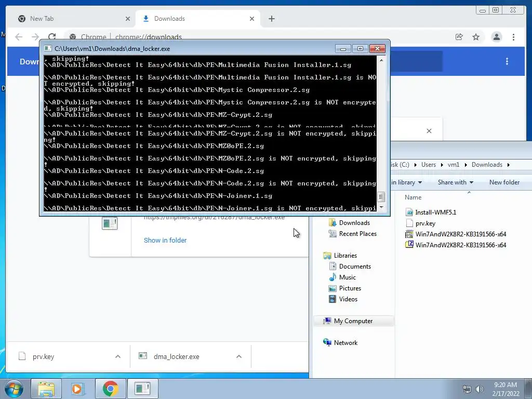The height and width of the screenshot is (399, 532).
Task: Expand breadcrumb arrow after Users
Action: 442,165
